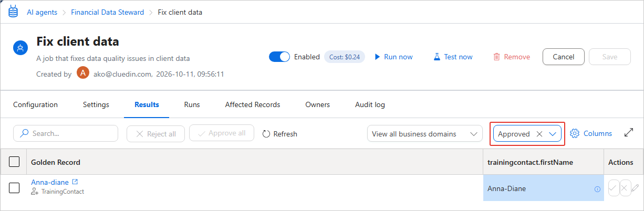Screen dimensions: 644x211
Task: View the Audit log tab
Action: coord(370,104)
